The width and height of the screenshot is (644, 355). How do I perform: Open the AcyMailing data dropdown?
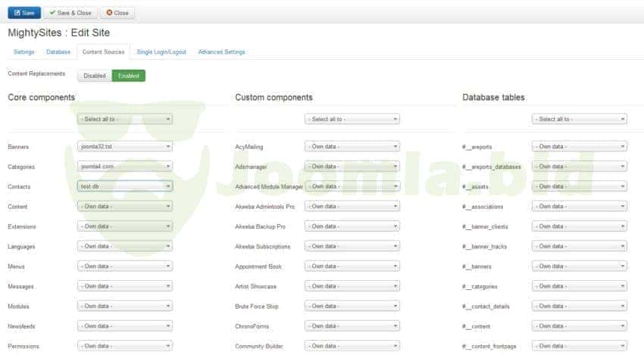point(352,147)
